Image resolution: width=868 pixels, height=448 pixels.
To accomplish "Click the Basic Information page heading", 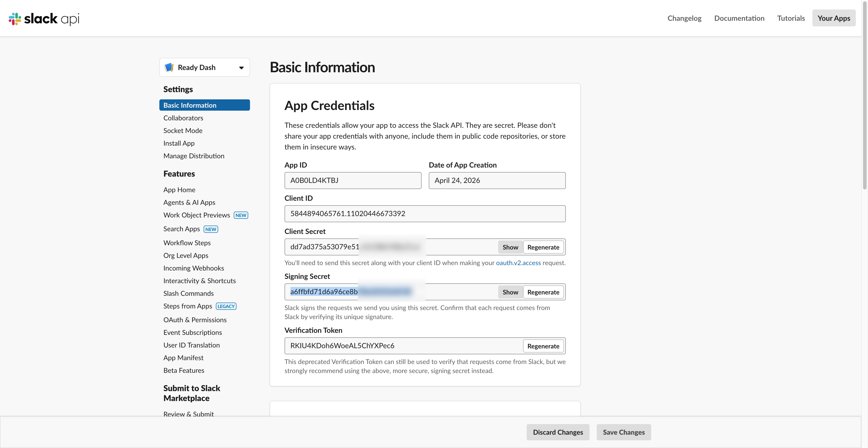I will (322, 67).
